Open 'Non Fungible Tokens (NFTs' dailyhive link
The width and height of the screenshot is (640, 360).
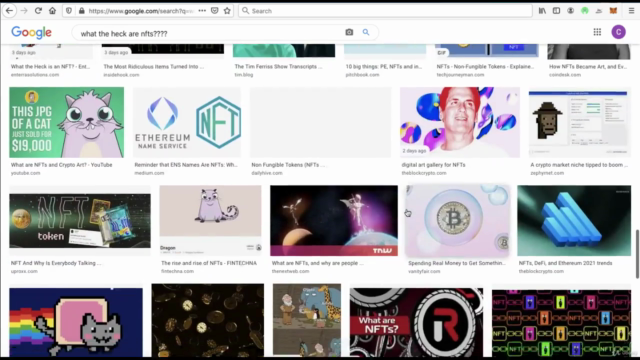[x=288, y=165]
